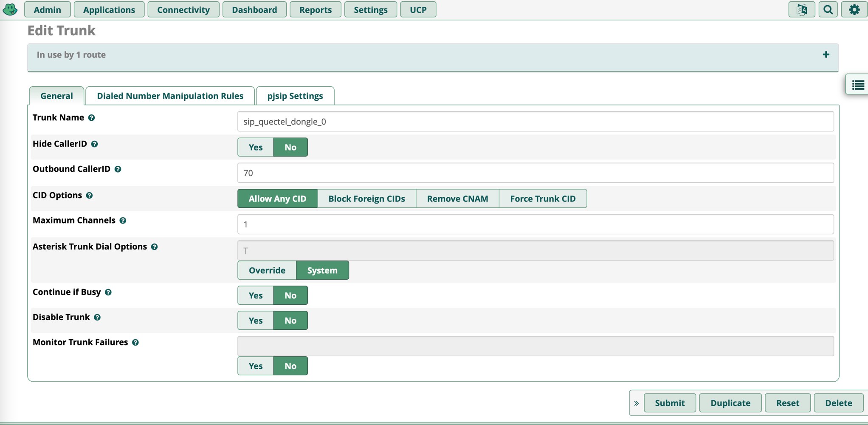
Task: Open the Dialed Number Manipulation Rules tab
Action: tap(170, 96)
